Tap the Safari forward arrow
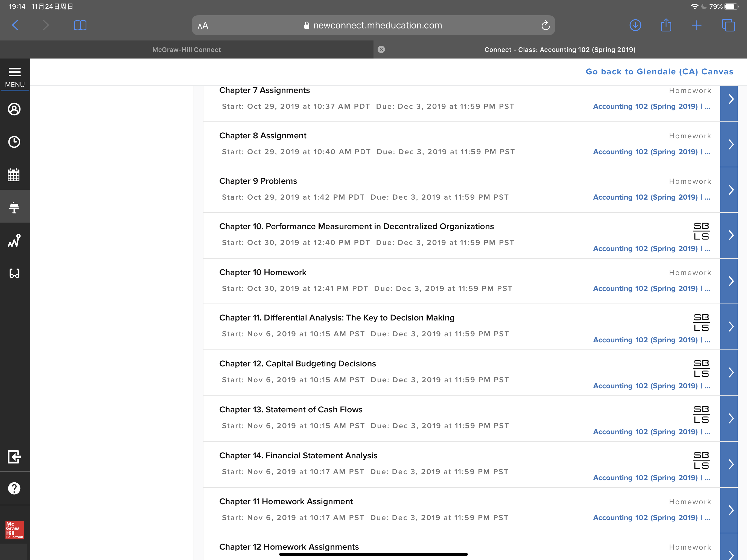 46,25
